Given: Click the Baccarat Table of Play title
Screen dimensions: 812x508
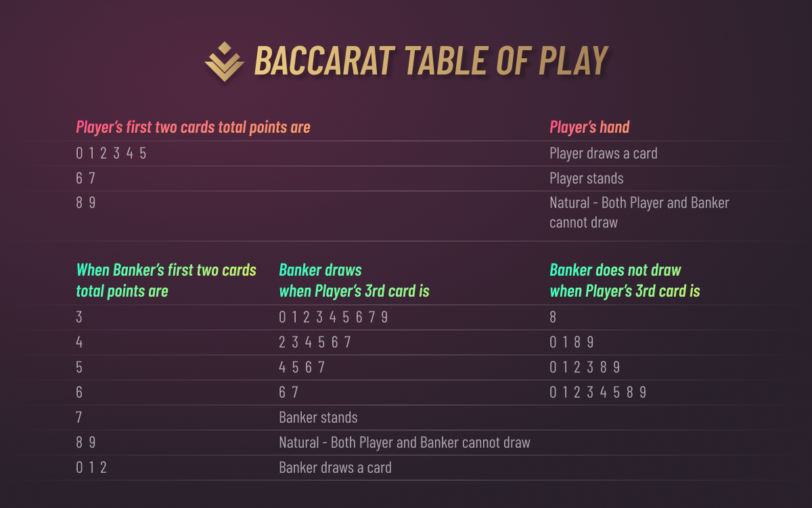Looking at the screenshot, I should (x=430, y=61).
